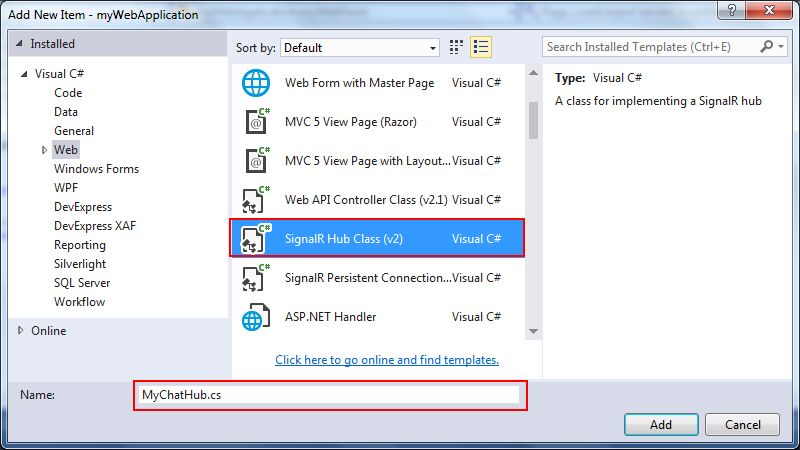Open the Sort by dropdown
Screen dimensions: 800x450
[x=360, y=47]
